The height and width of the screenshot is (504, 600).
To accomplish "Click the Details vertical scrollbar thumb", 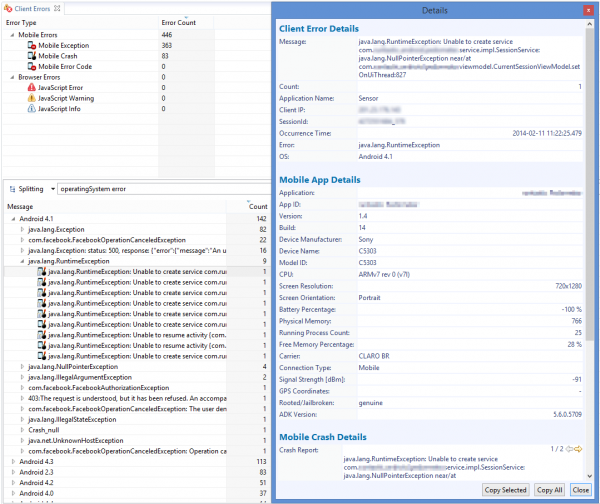I will (x=589, y=184).
